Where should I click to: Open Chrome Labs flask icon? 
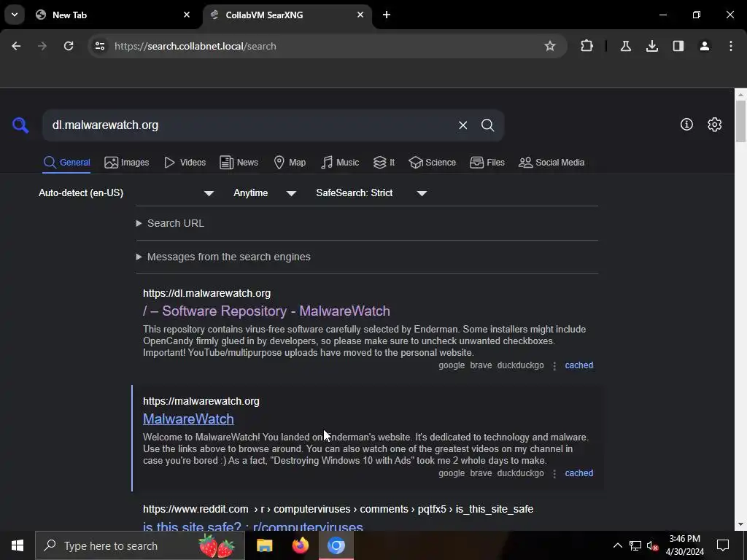click(x=625, y=46)
